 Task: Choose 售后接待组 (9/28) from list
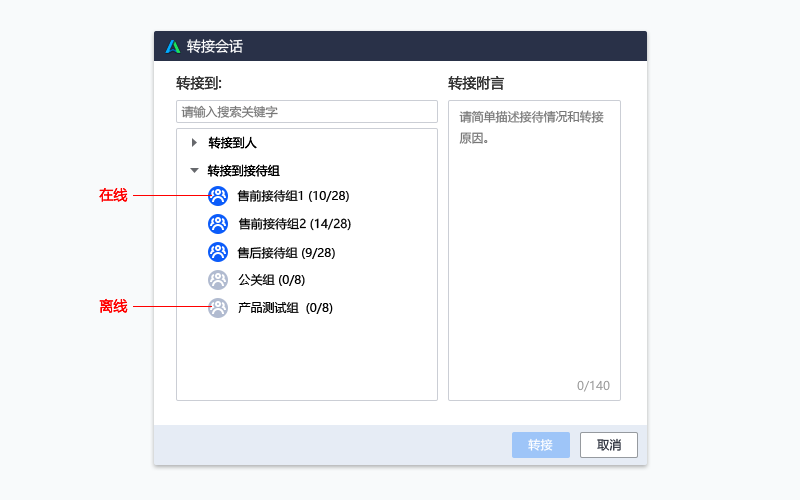tap(286, 253)
